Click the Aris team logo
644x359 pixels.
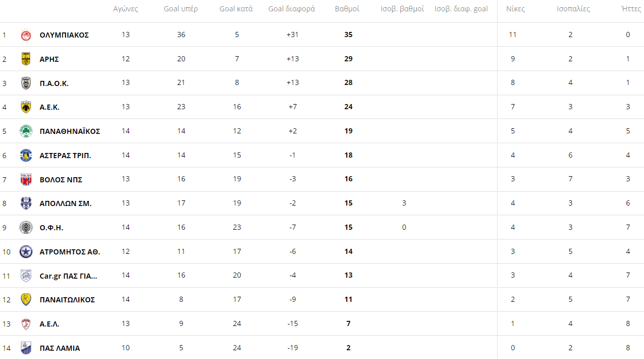coord(26,59)
